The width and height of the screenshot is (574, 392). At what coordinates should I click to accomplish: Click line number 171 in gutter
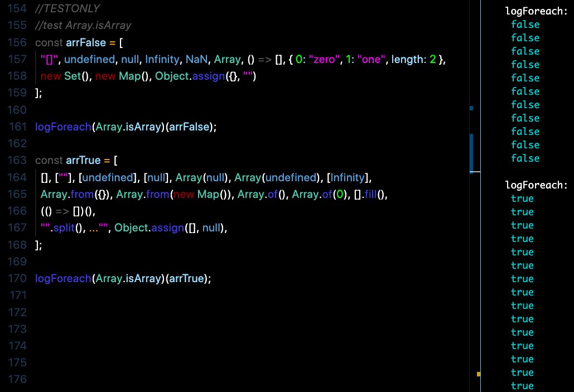[17, 296]
